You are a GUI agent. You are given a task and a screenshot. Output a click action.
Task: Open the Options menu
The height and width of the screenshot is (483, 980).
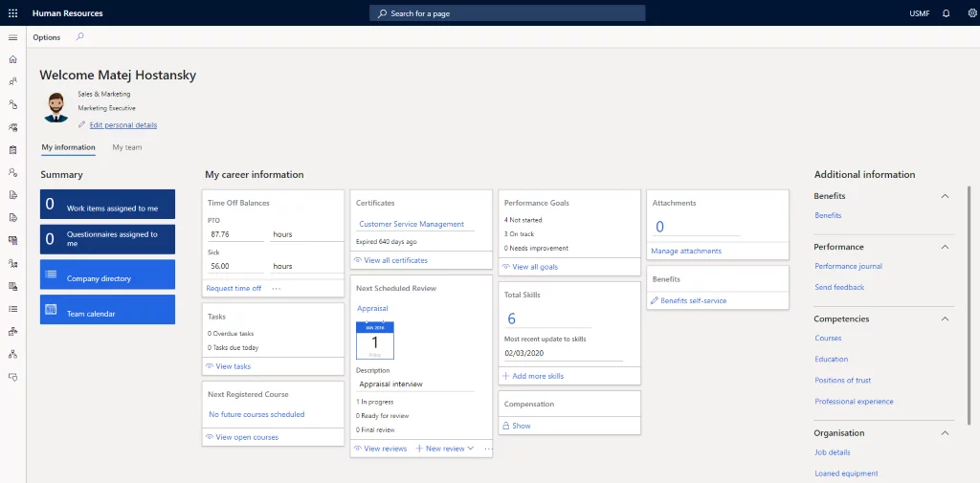(x=47, y=37)
